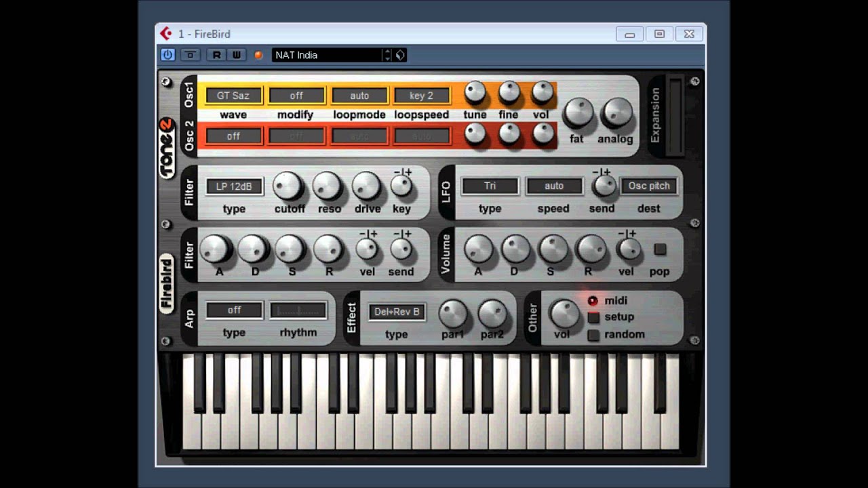Image resolution: width=868 pixels, height=488 pixels.
Task: Click the volume envelope S knob
Action: [554, 249]
